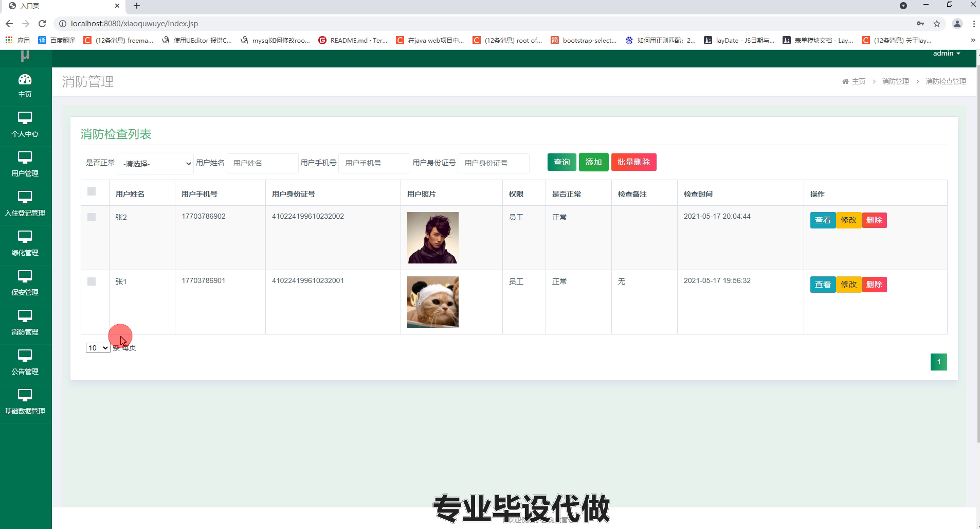Click the red 批量删除 button

(x=633, y=162)
